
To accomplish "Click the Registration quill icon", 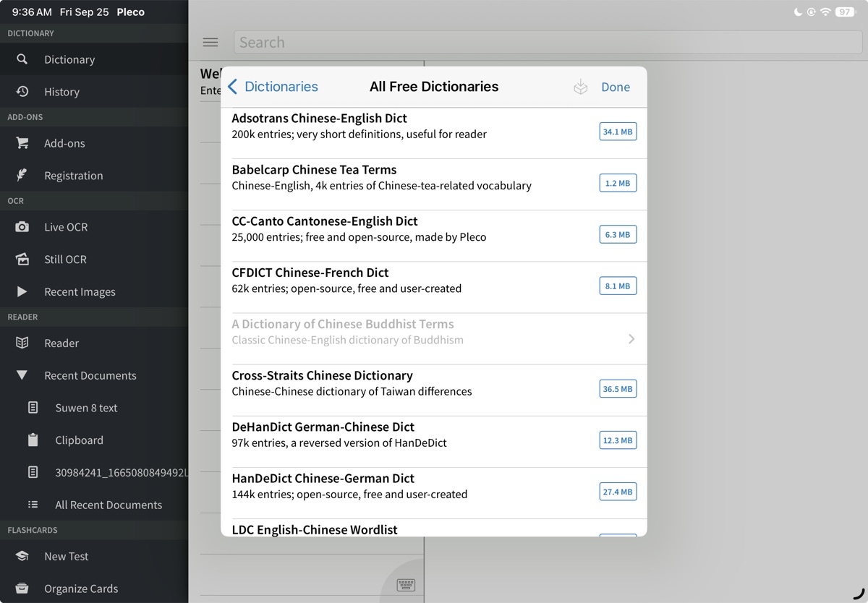I will (22, 175).
